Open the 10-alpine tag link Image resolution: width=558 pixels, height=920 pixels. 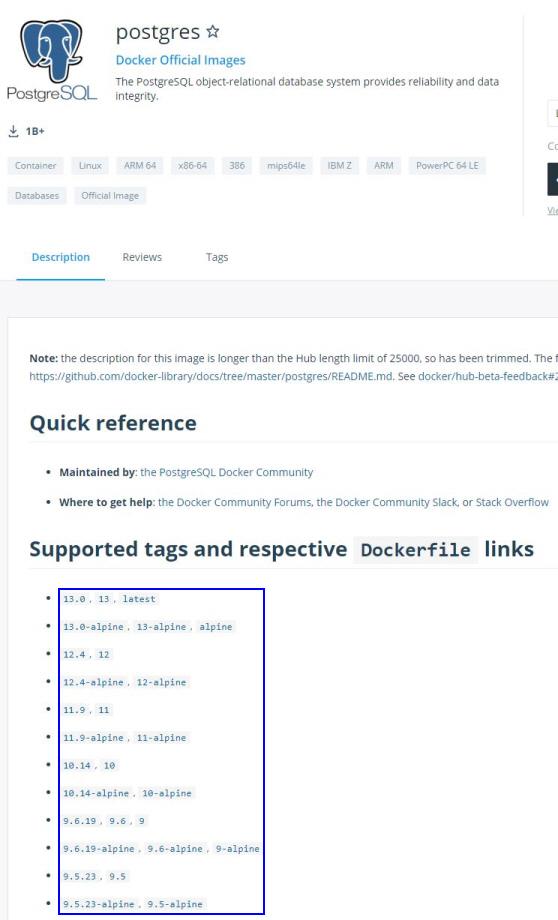coord(167,793)
